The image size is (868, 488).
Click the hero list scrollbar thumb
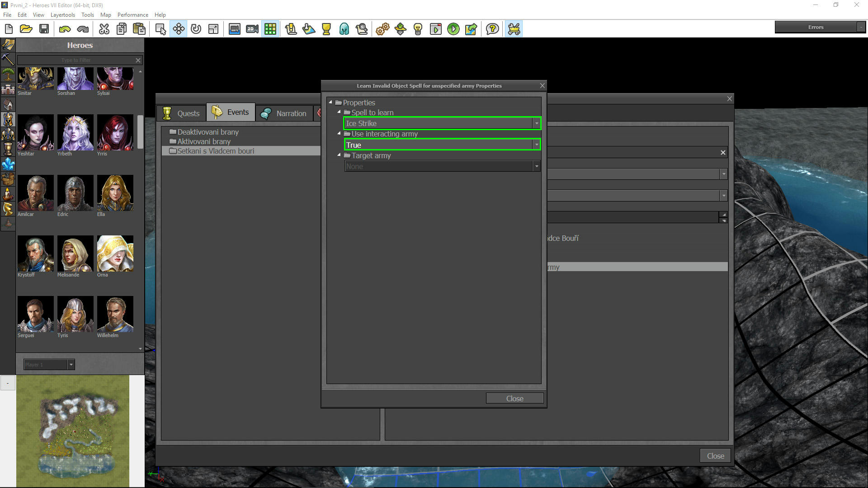(140, 132)
